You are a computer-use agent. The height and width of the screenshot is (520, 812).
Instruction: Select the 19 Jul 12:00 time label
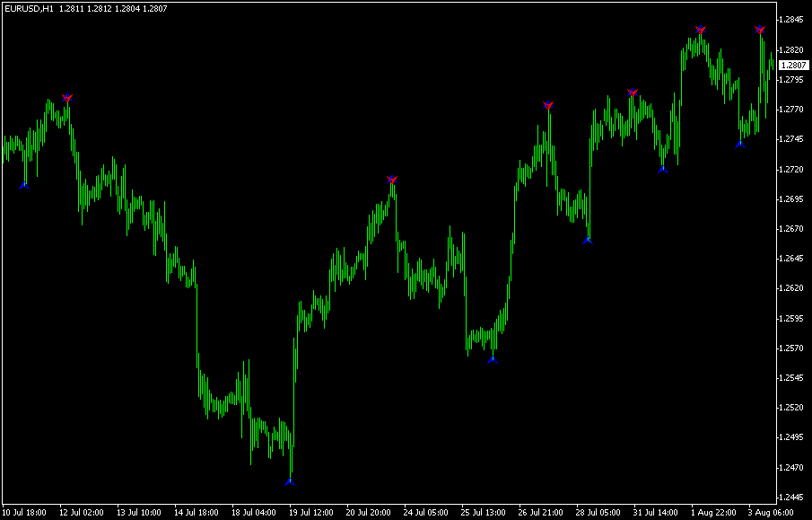311,513
